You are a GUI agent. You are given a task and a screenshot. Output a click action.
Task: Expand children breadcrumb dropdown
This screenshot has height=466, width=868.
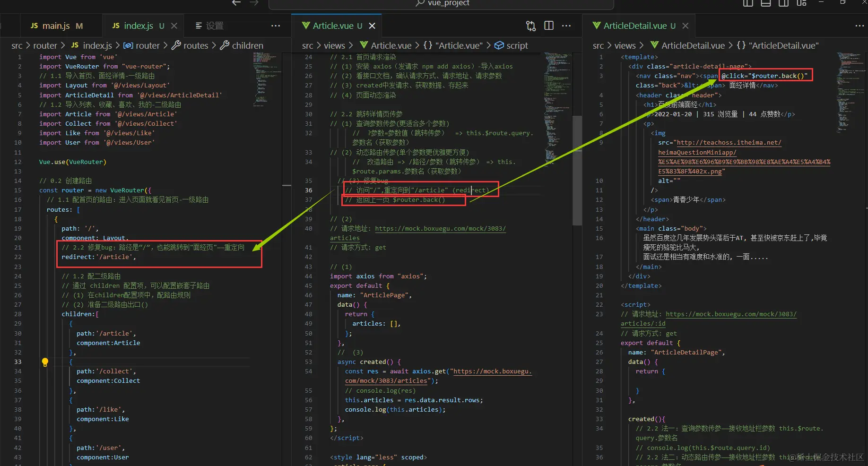click(248, 45)
